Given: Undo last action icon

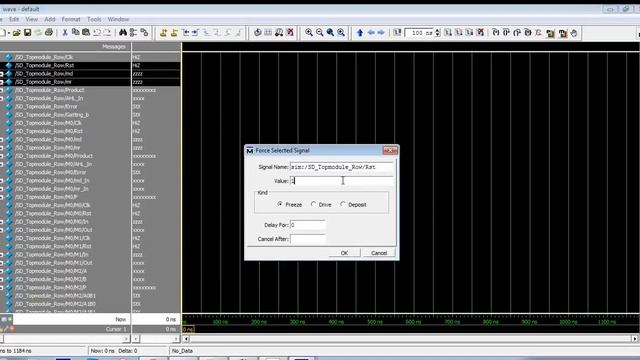Looking at the screenshot, I should pyautogui.click(x=97, y=33).
